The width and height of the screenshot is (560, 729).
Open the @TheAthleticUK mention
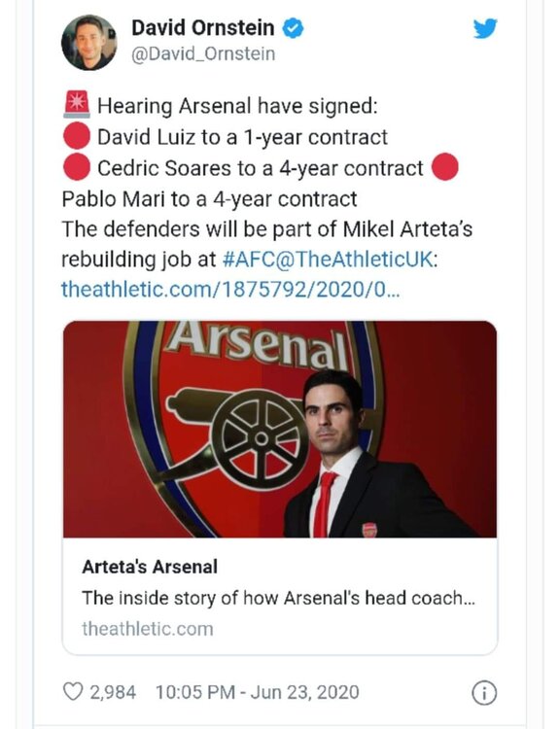(355, 259)
